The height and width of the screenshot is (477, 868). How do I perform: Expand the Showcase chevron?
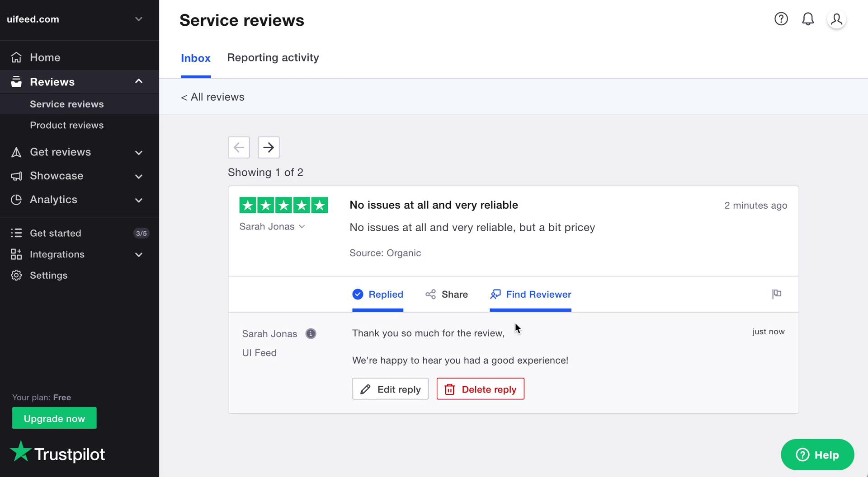pos(139,177)
